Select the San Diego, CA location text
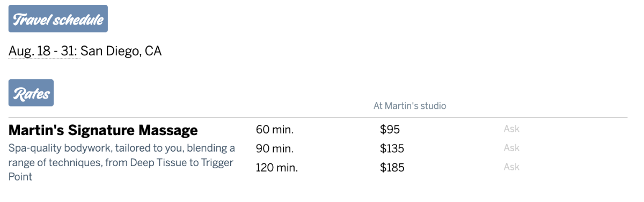 [x=121, y=51]
